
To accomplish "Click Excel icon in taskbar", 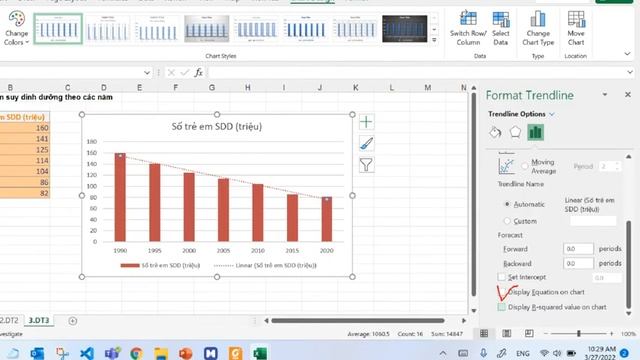I will (260, 353).
